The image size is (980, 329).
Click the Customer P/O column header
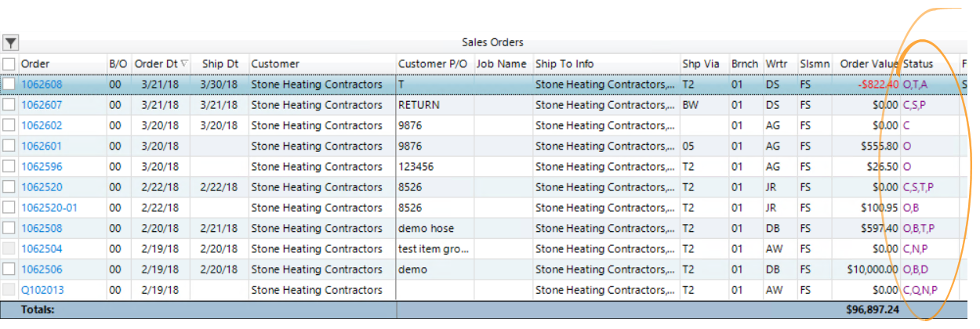pyautogui.click(x=433, y=63)
